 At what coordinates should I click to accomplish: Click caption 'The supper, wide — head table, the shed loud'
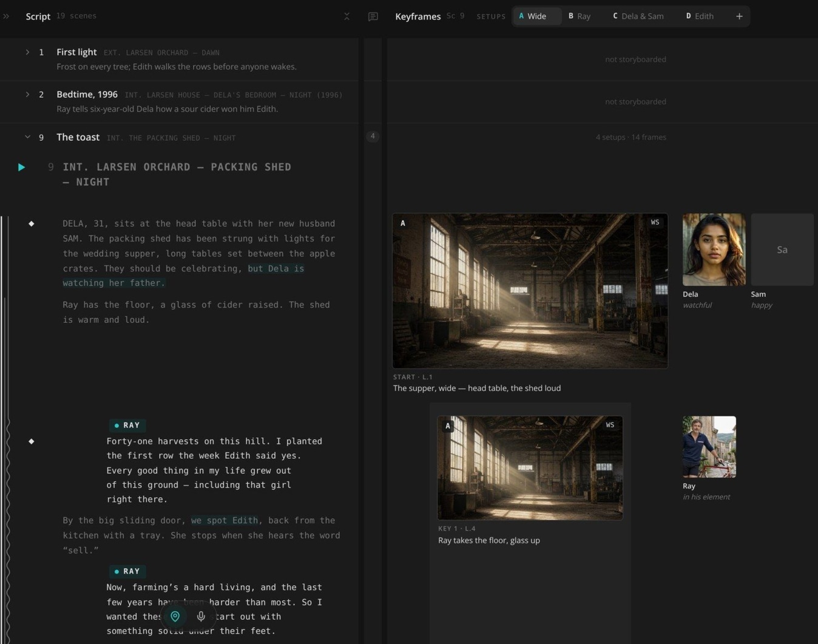477,388
